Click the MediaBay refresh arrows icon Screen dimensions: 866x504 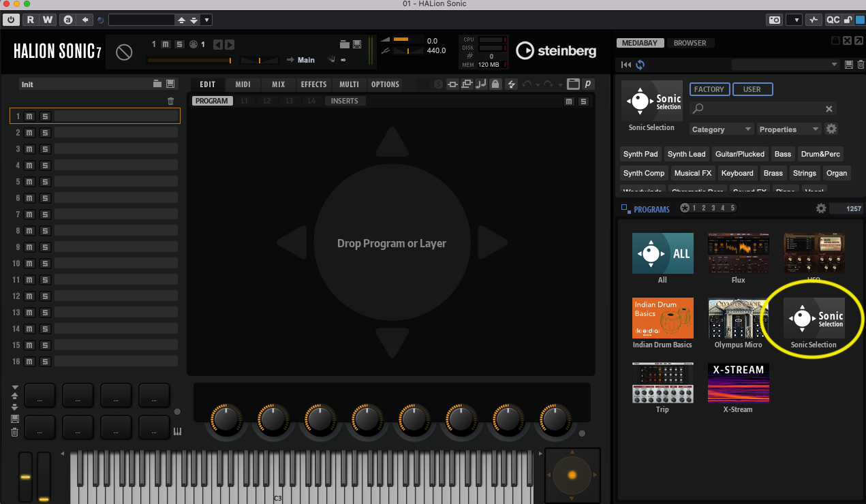(x=640, y=65)
